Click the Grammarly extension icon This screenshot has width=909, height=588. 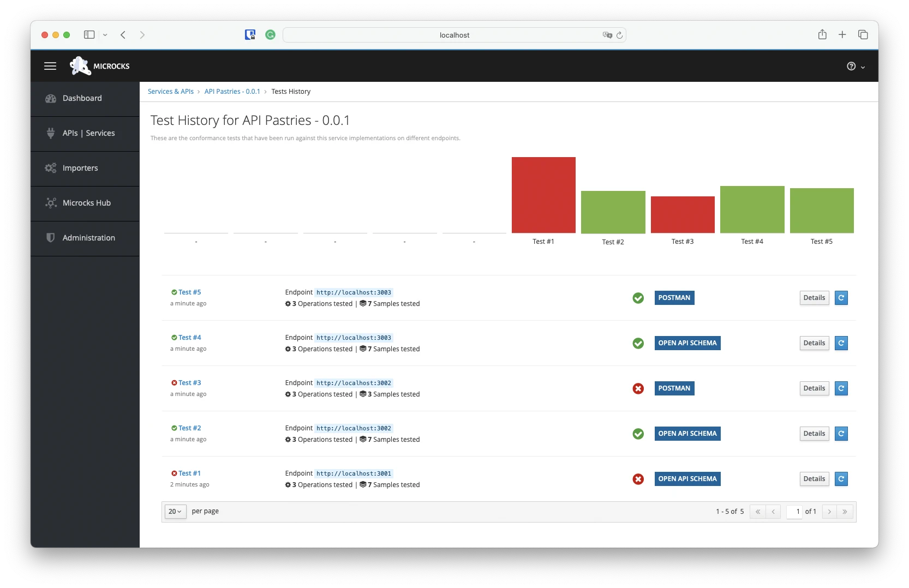270,35
